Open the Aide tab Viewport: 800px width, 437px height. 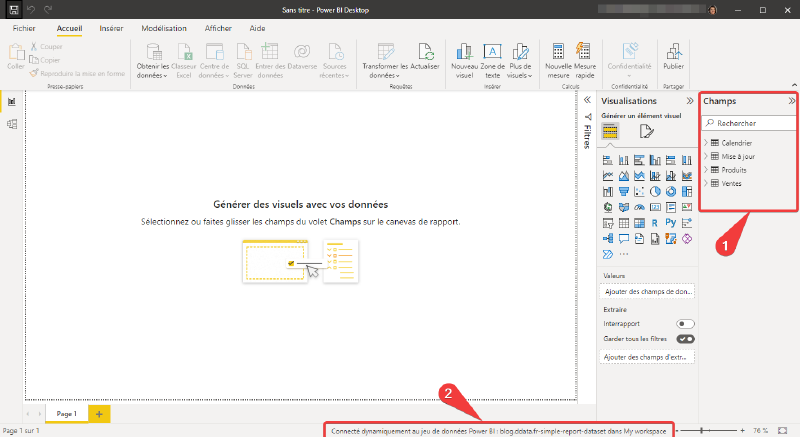(257, 29)
